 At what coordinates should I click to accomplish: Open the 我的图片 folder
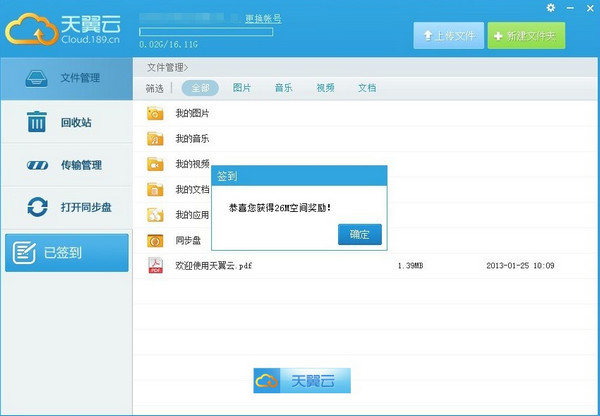click(192, 113)
